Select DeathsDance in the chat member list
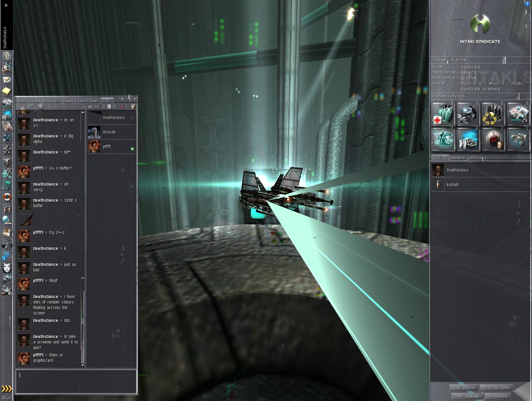 [x=111, y=117]
